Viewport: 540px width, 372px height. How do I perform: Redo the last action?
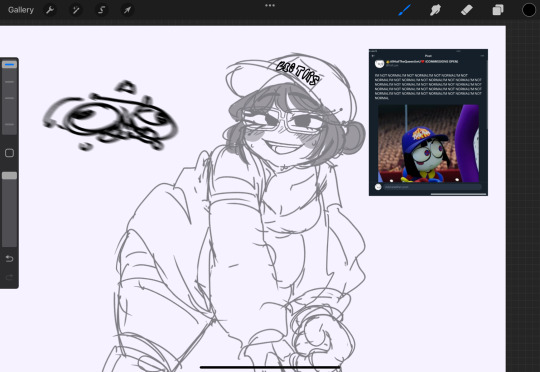[9, 277]
